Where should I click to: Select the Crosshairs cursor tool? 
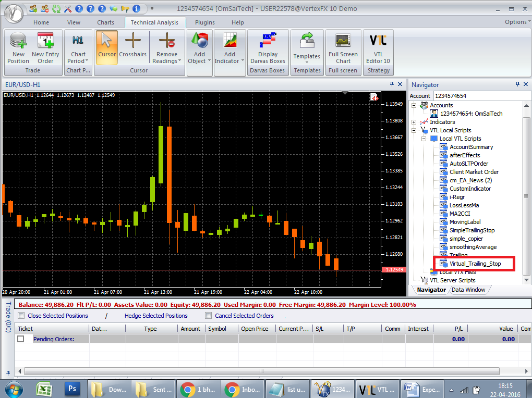133,47
